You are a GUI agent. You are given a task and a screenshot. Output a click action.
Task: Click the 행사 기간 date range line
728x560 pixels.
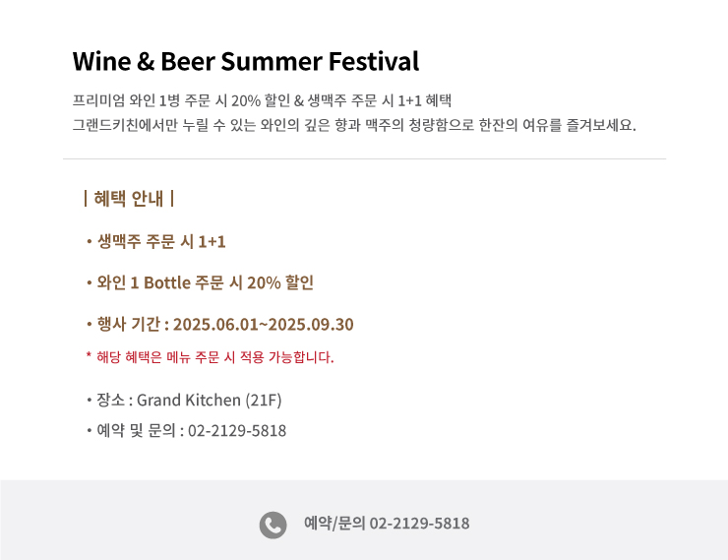click(220, 324)
